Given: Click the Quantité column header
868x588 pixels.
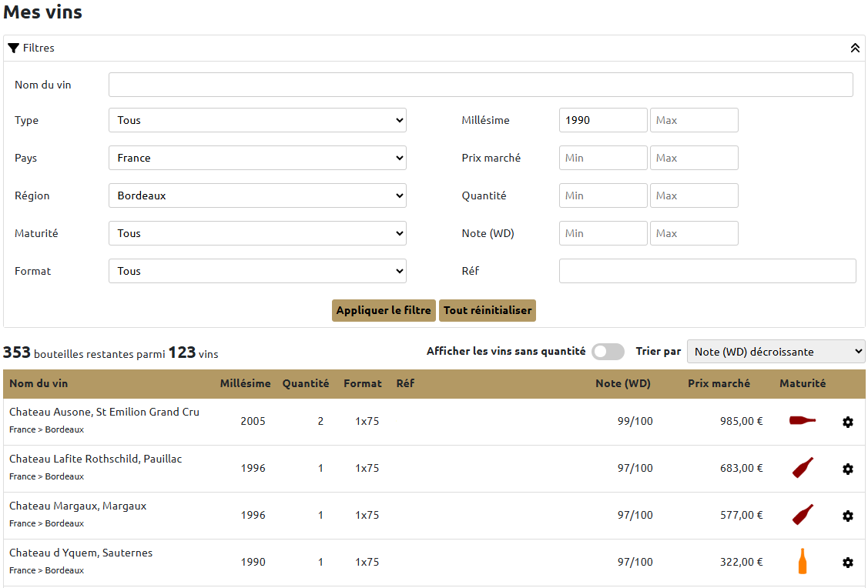Looking at the screenshot, I should [306, 383].
